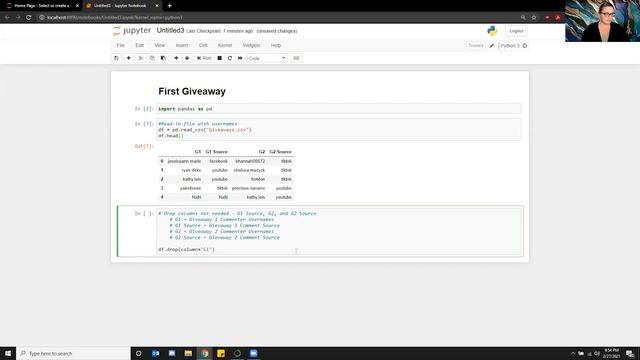
Task: Click into the df.drop code cell
Action: (339, 231)
